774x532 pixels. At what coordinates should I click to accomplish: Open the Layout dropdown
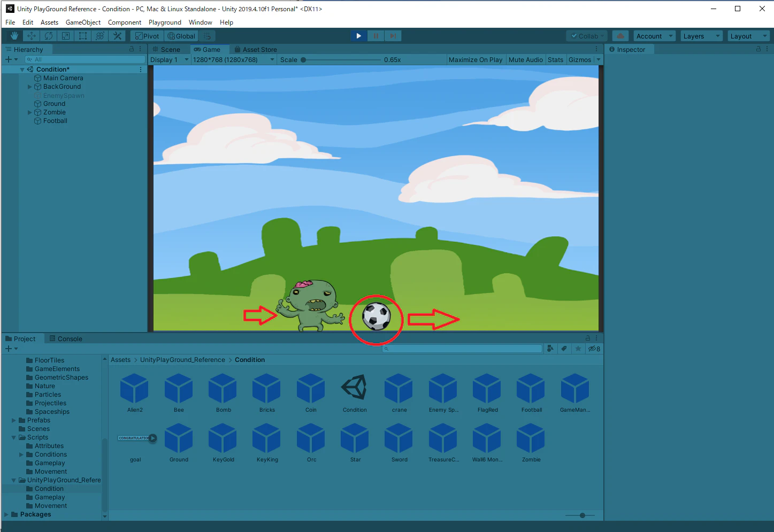tap(749, 36)
